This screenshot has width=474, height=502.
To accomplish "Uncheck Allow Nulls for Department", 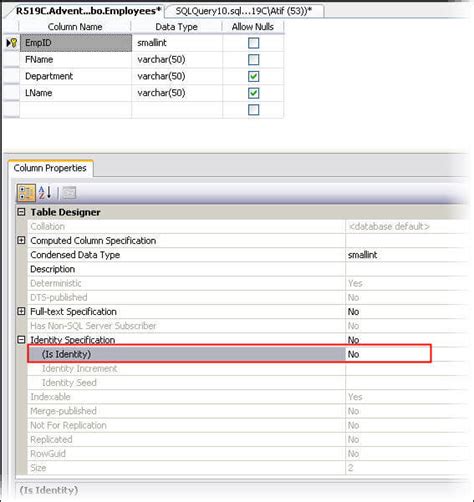I will tap(253, 76).
